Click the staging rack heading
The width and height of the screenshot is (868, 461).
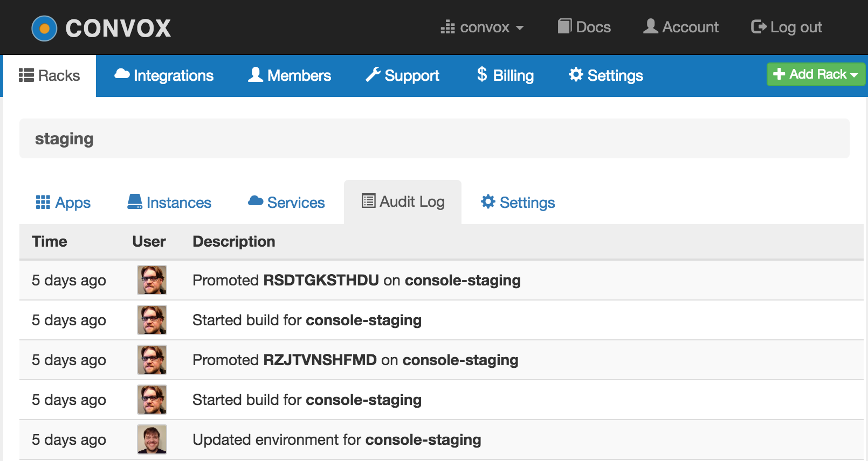pos(64,139)
